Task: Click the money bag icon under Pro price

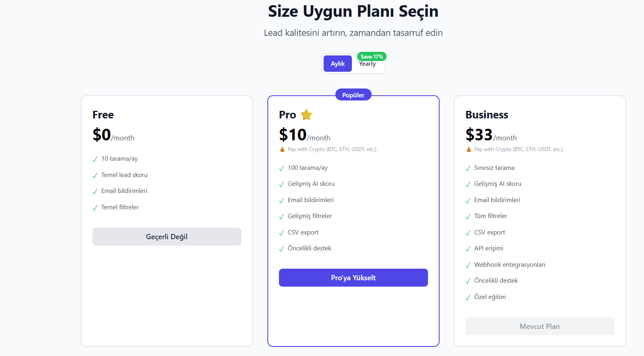Action: point(282,149)
